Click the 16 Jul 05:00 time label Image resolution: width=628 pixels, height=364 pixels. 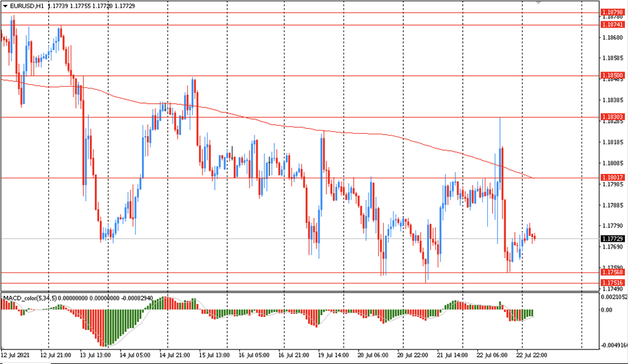[x=254, y=355]
